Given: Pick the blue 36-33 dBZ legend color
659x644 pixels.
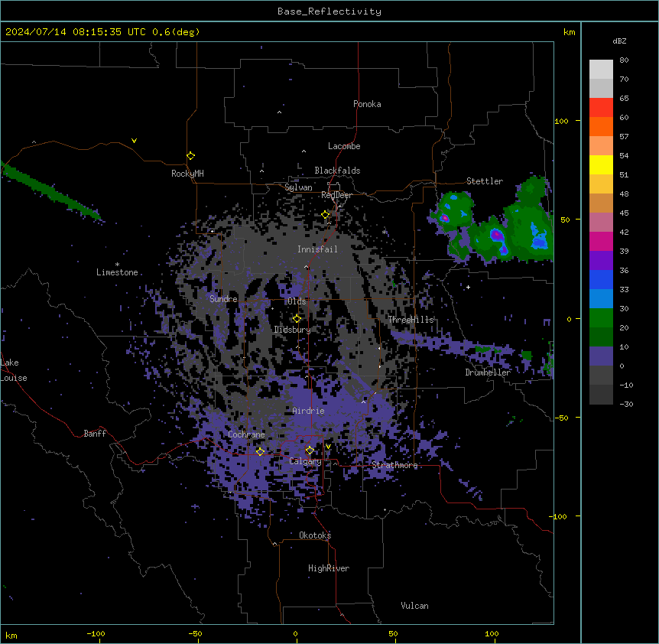Looking at the screenshot, I should click(x=601, y=279).
